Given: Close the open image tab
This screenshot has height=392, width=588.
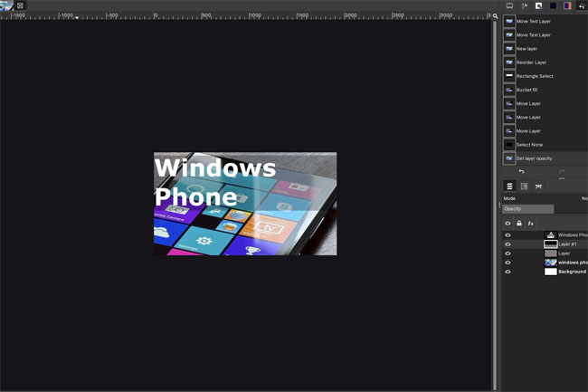Looking at the screenshot, I should pos(20,5).
